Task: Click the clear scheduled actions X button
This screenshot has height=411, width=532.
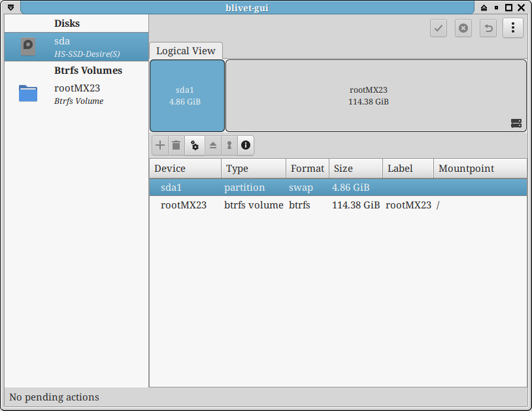Action: click(463, 28)
